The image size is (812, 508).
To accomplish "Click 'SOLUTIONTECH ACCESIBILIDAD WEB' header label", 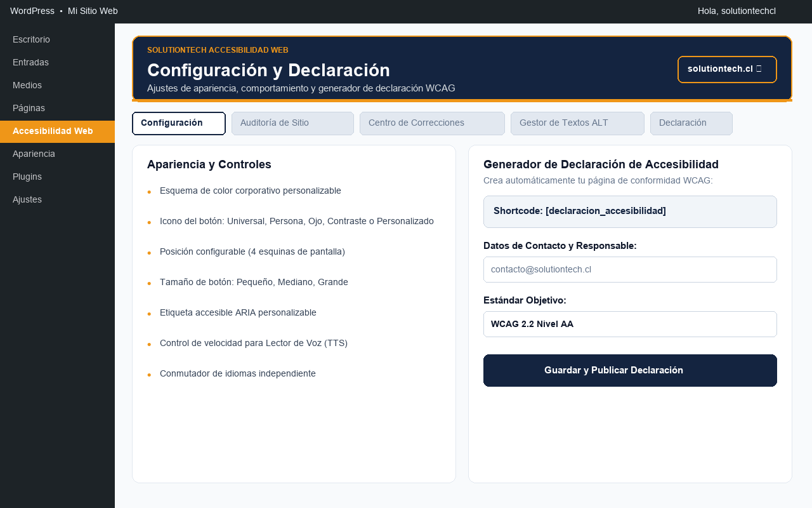I will click(x=218, y=50).
